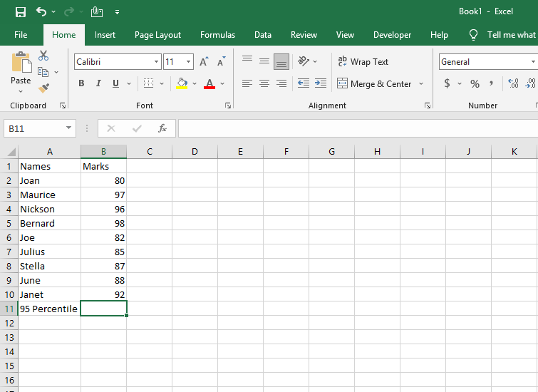Toggle Bold formatting
538x392 pixels.
pyautogui.click(x=81, y=83)
